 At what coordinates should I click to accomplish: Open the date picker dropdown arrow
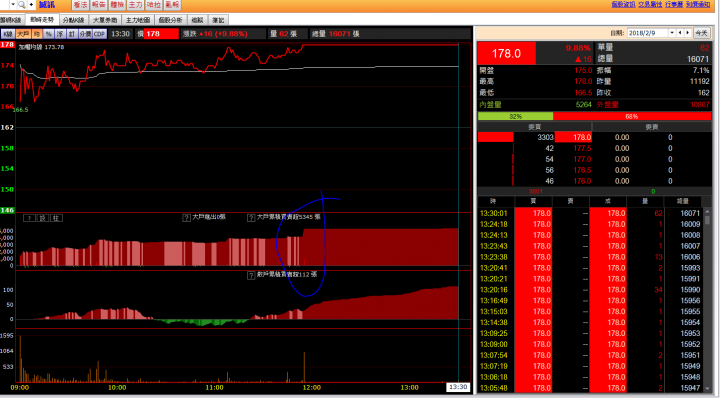pyautogui.click(x=672, y=33)
